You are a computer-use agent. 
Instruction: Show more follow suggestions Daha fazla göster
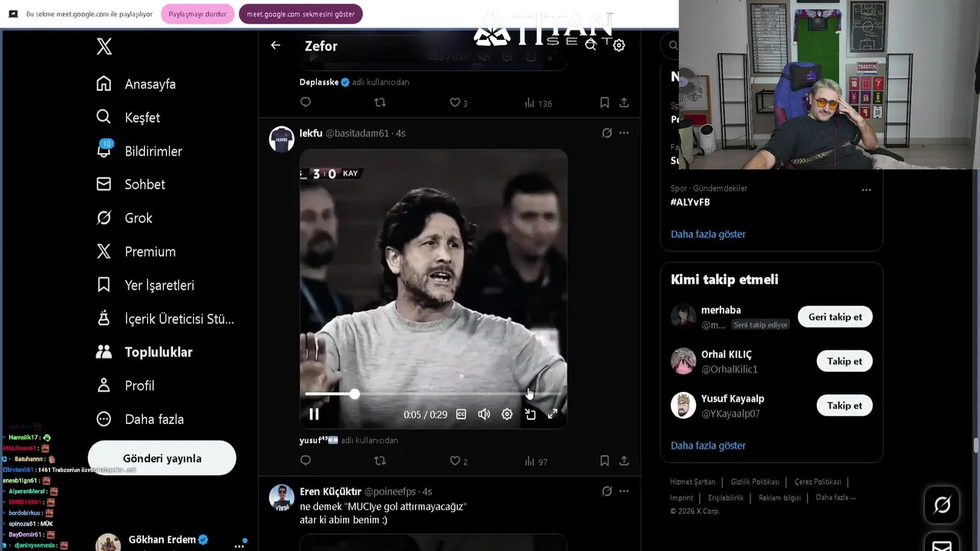(x=708, y=445)
